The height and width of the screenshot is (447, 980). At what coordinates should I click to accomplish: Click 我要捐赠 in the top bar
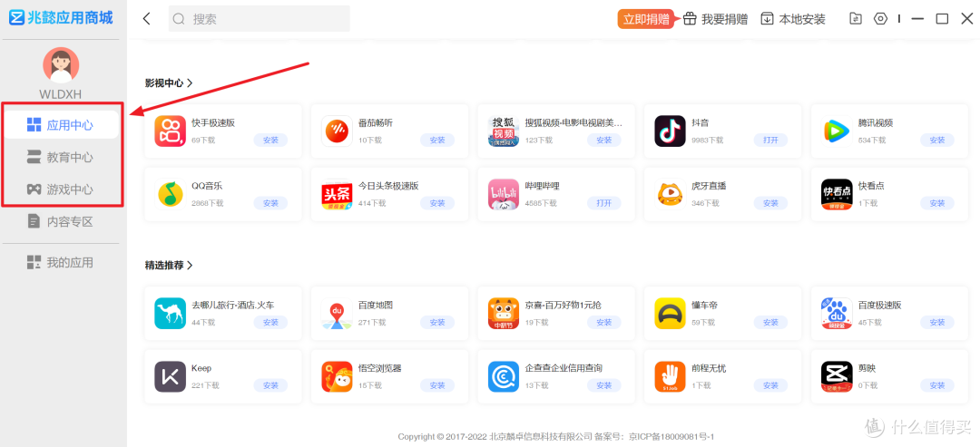[715, 19]
